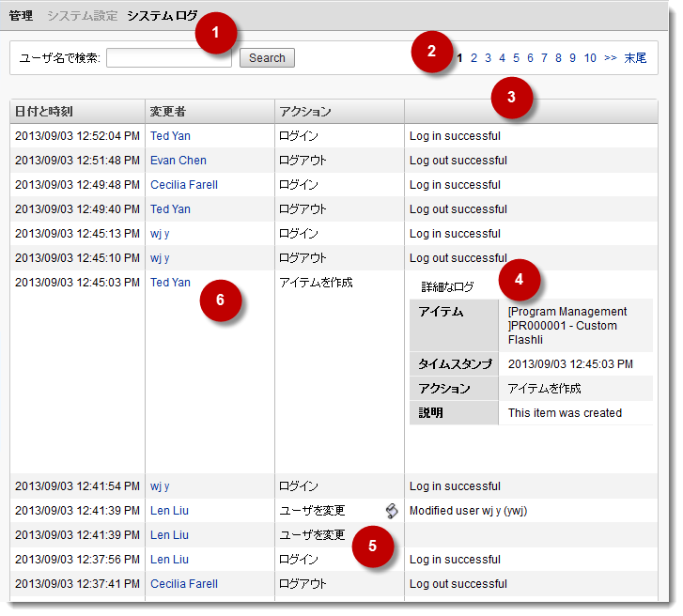The height and width of the screenshot is (616, 683).
Task: Open wj y link at 12:45:10 PM
Action: (x=160, y=258)
